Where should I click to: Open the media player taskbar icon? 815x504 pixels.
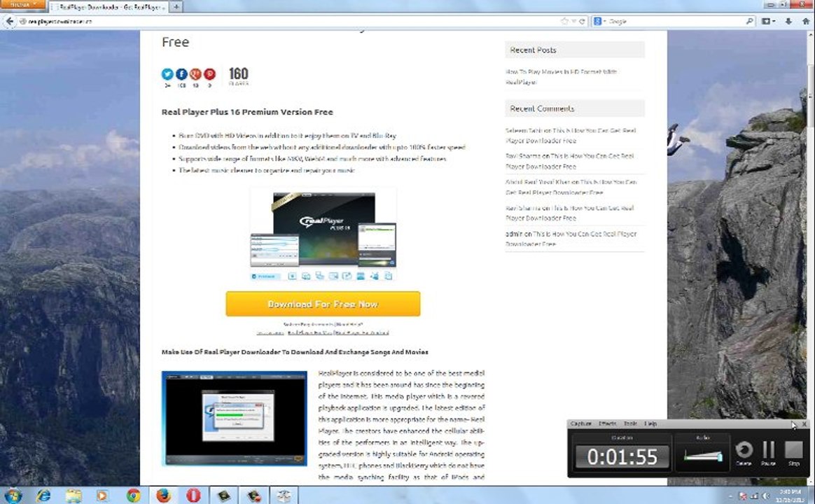pyautogui.click(x=102, y=495)
